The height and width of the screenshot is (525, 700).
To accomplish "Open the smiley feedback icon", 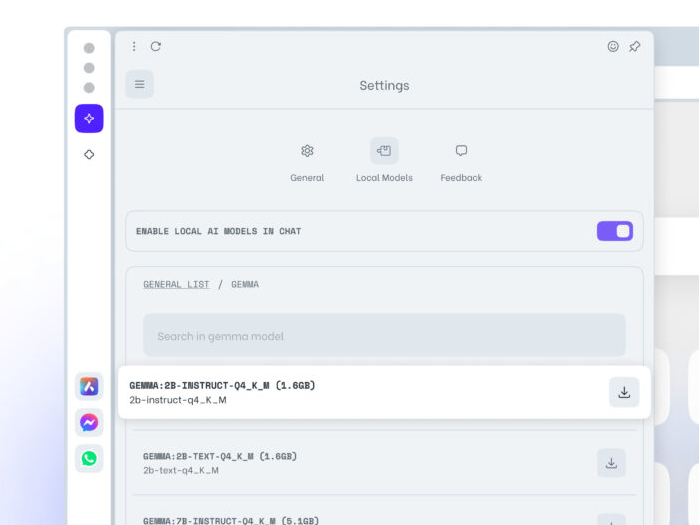I will pyautogui.click(x=613, y=46).
